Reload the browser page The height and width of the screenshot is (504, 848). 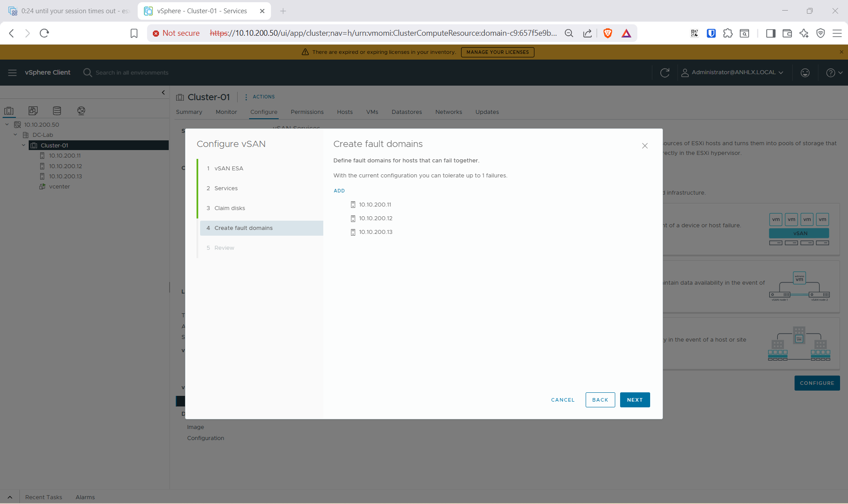(44, 33)
